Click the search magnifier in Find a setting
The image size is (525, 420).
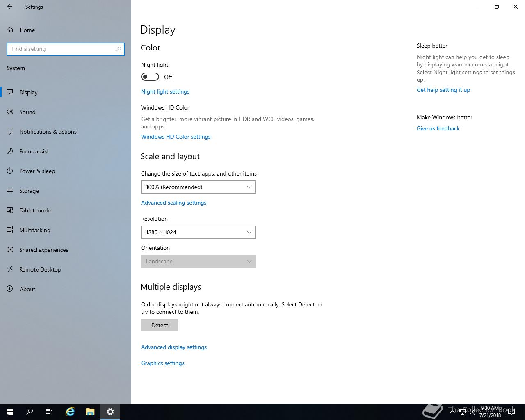coord(119,49)
